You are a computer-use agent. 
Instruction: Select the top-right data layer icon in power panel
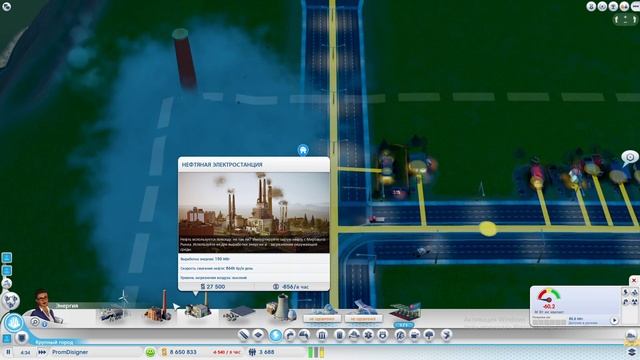click(x=635, y=292)
